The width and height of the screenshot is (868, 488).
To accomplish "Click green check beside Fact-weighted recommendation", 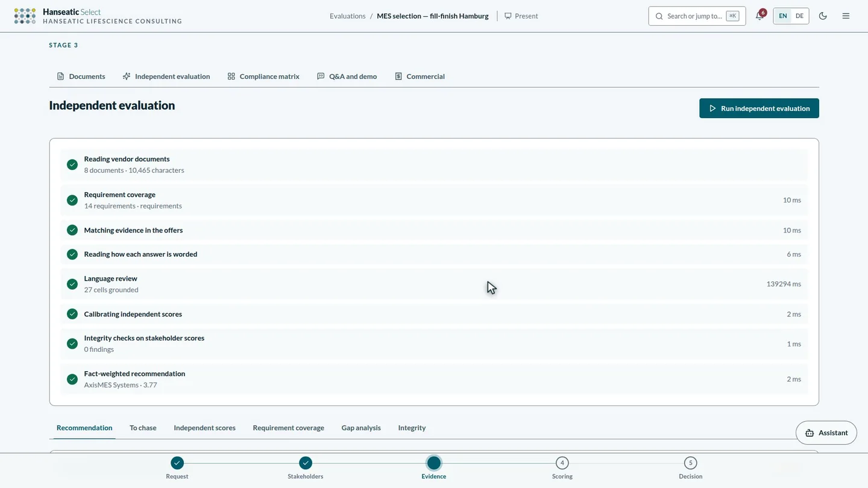I will point(72,379).
